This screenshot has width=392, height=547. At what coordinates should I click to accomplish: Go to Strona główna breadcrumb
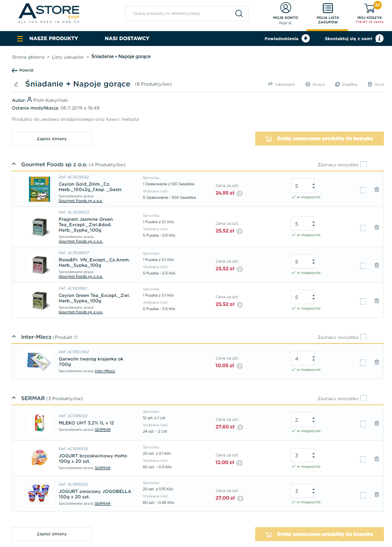tap(28, 57)
